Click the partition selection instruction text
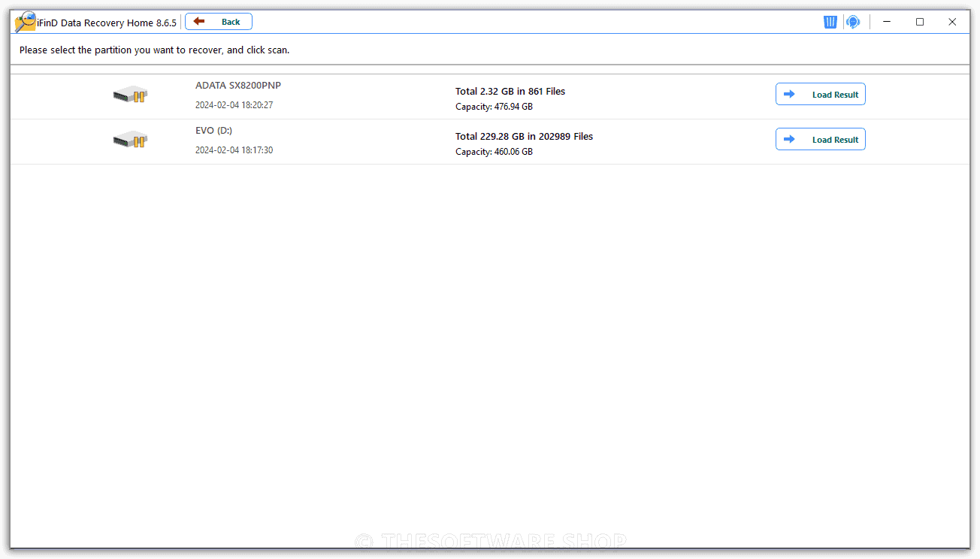980x559 pixels. click(154, 50)
